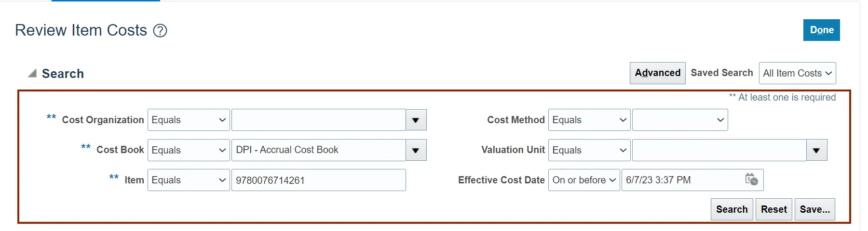Open Cost Method operator dropdown
Screen dimensions: 868x231
tap(589, 120)
